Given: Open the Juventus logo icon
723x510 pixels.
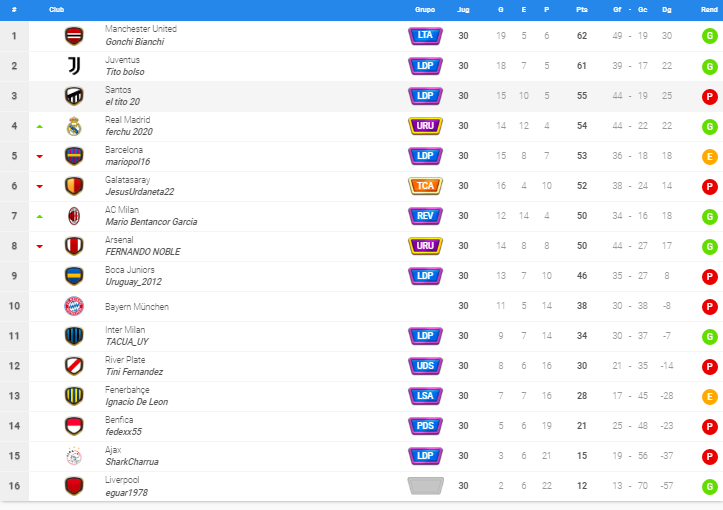Looking at the screenshot, I should pos(74,66).
